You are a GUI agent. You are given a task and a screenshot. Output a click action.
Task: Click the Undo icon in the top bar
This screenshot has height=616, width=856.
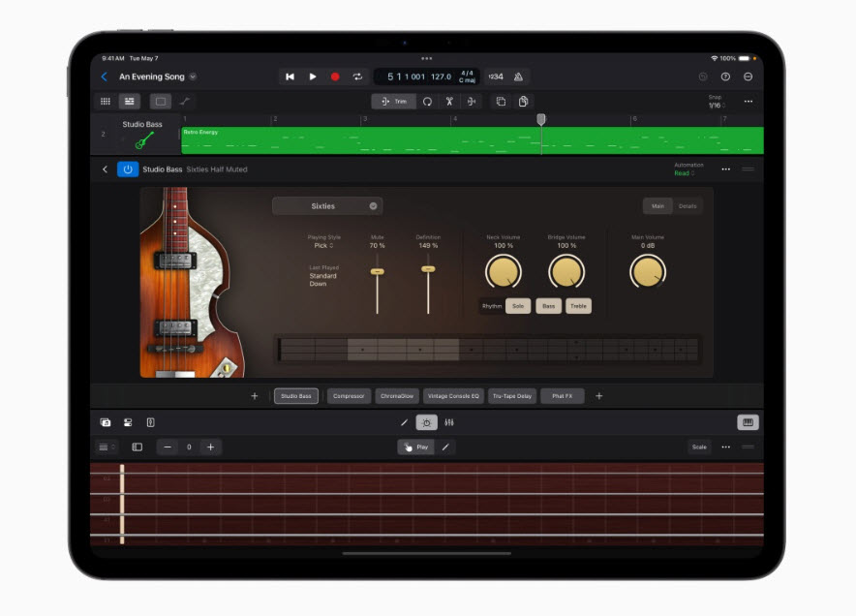coord(703,77)
